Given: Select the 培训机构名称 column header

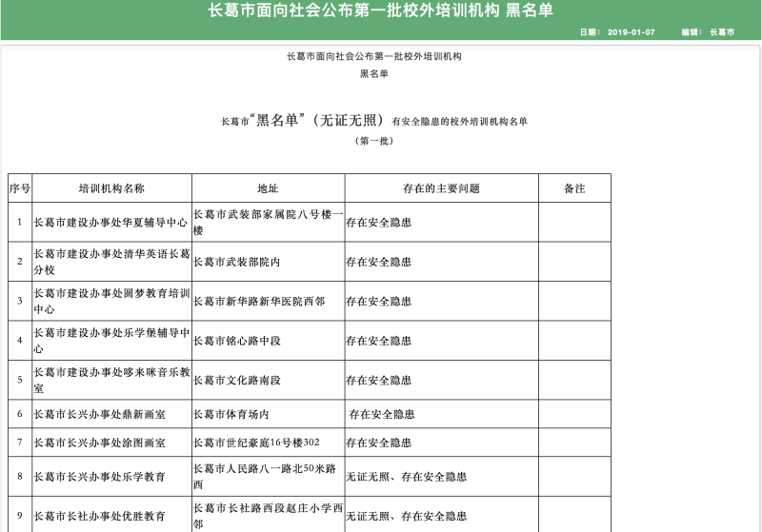Looking at the screenshot, I should (x=111, y=188).
